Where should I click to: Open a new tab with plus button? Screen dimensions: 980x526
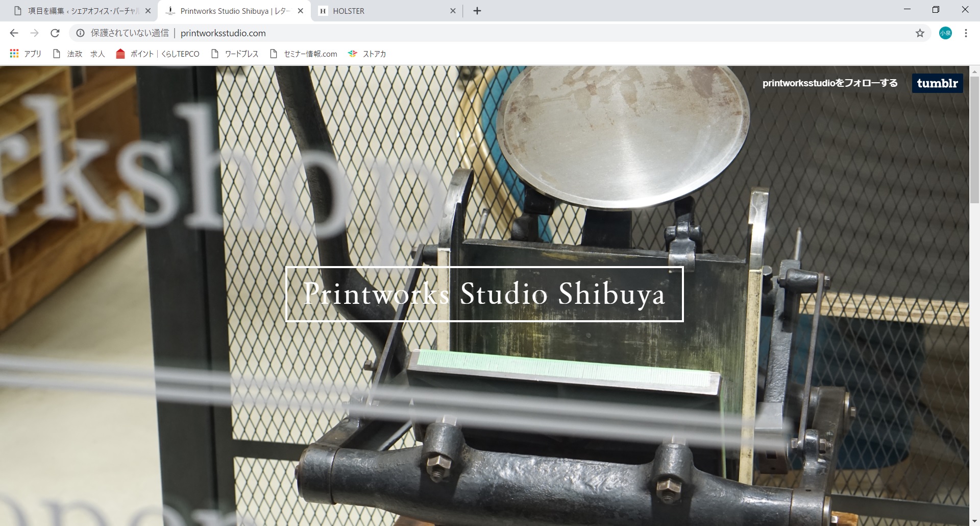(477, 11)
